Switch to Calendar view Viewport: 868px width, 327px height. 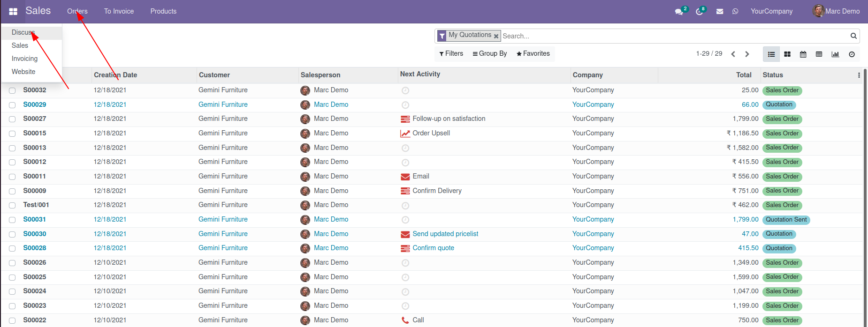pyautogui.click(x=803, y=54)
